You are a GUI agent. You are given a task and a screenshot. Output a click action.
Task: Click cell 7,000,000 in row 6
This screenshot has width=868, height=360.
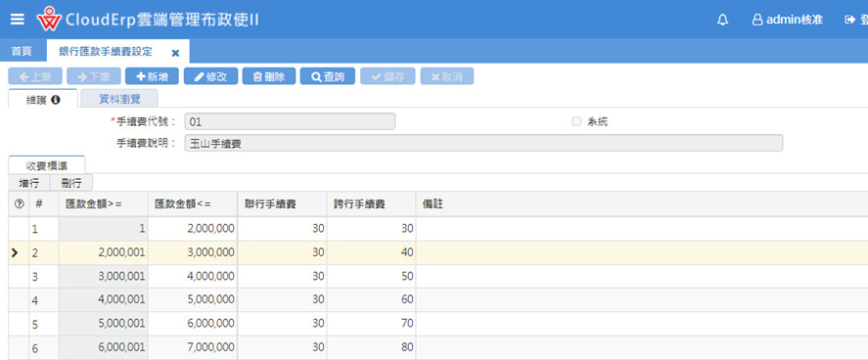193,347
